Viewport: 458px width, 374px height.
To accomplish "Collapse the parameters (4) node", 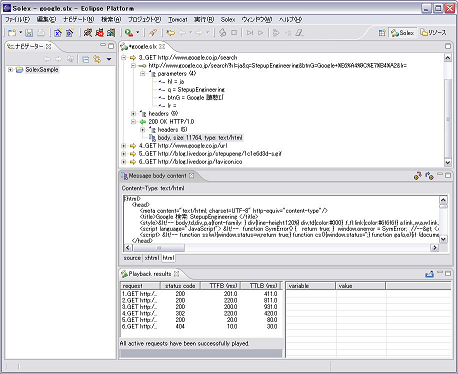I will tap(142, 74).
